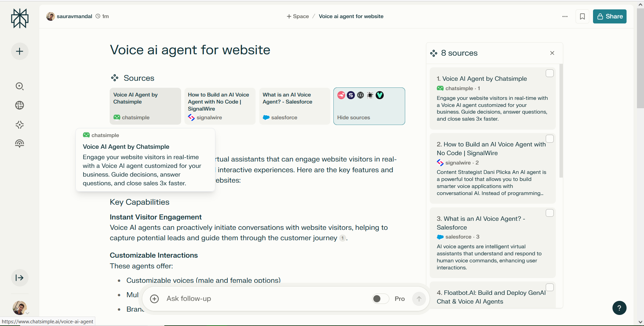Click the plus icon inside the follow-up bar
Screen dimensions: 644x326
(x=155, y=299)
